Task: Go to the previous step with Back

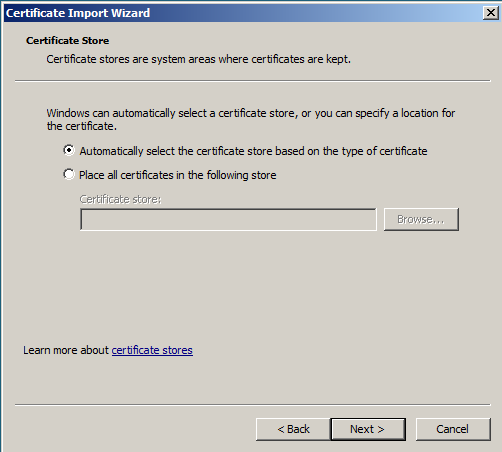Action: tap(293, 429)
